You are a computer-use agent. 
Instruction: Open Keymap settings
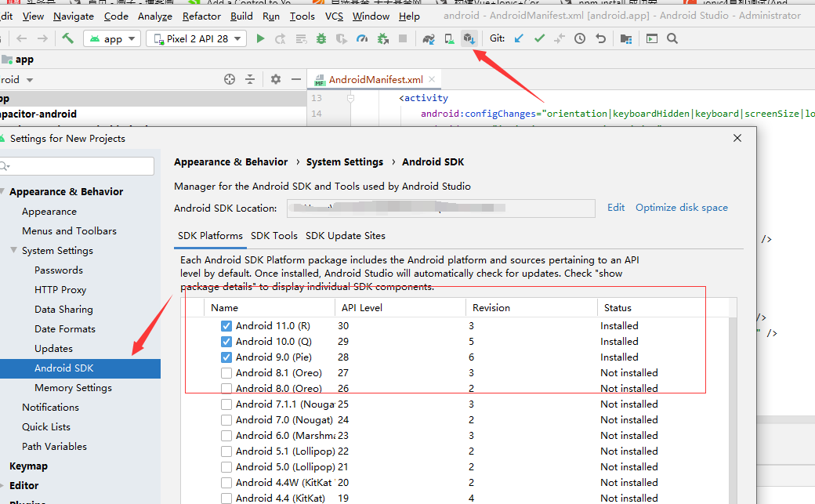coord(28,466)
